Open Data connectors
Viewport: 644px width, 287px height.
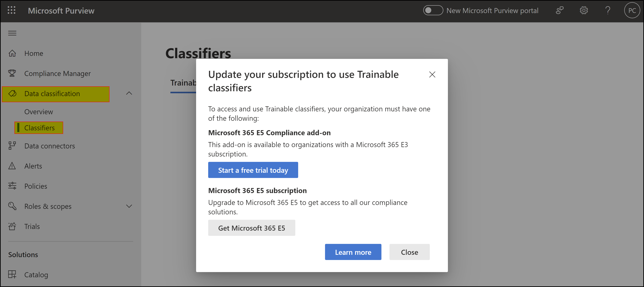50,146
